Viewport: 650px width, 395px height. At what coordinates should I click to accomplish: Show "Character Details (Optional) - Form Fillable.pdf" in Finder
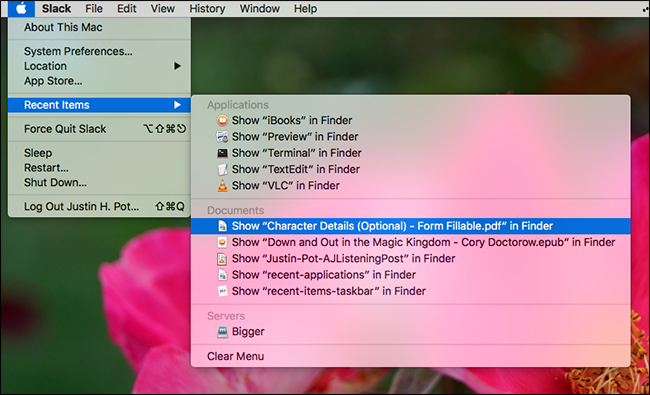[x=410, y=226]
